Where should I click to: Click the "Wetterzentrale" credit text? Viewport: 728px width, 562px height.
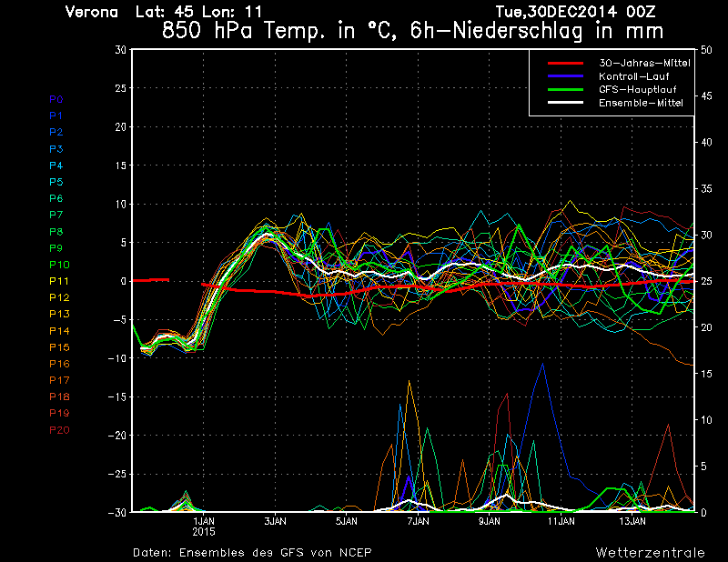(x=651, y=553)
